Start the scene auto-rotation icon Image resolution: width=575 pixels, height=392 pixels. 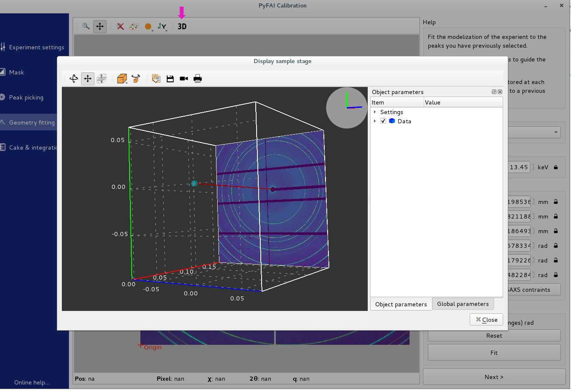136,79
